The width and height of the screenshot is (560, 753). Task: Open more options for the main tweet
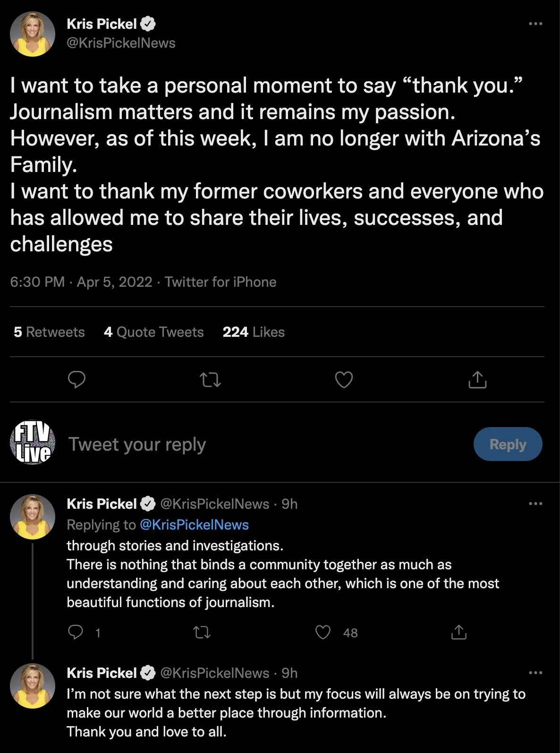[535, 24]
